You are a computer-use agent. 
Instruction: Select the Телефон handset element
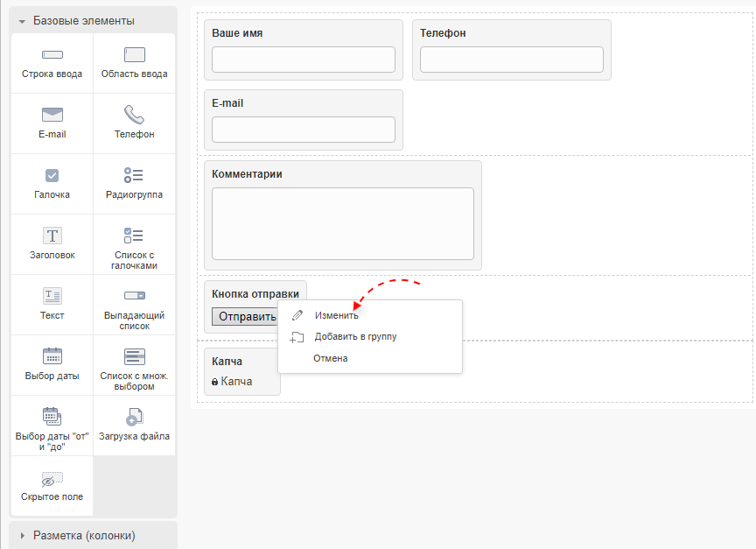point(134,116)
